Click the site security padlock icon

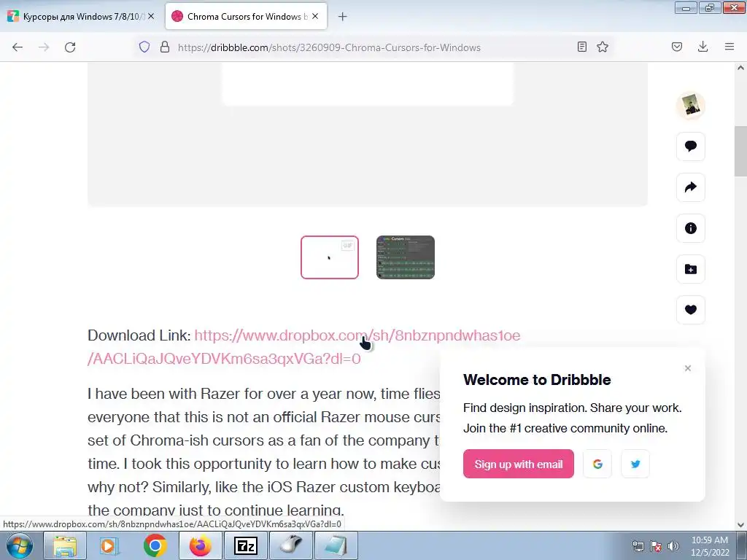click(165, 47)
